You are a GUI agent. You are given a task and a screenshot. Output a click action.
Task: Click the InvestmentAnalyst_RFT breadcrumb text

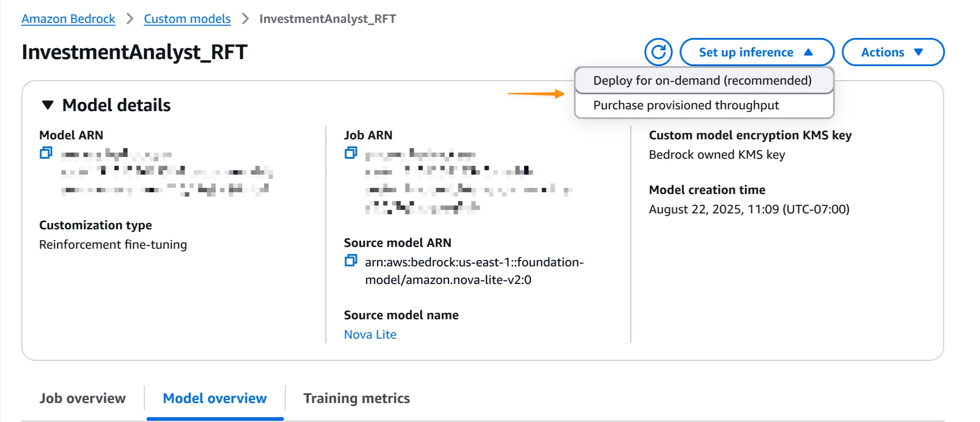coord(327,19)
